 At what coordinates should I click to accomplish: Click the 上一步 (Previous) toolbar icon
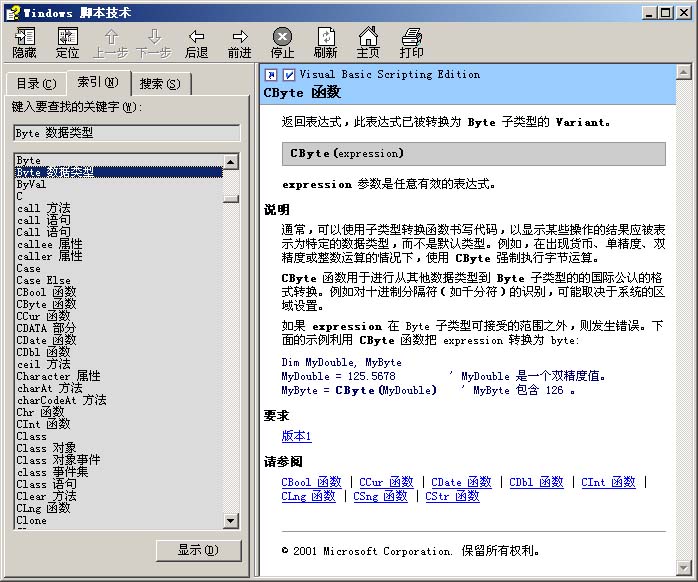tap(111, 43)
